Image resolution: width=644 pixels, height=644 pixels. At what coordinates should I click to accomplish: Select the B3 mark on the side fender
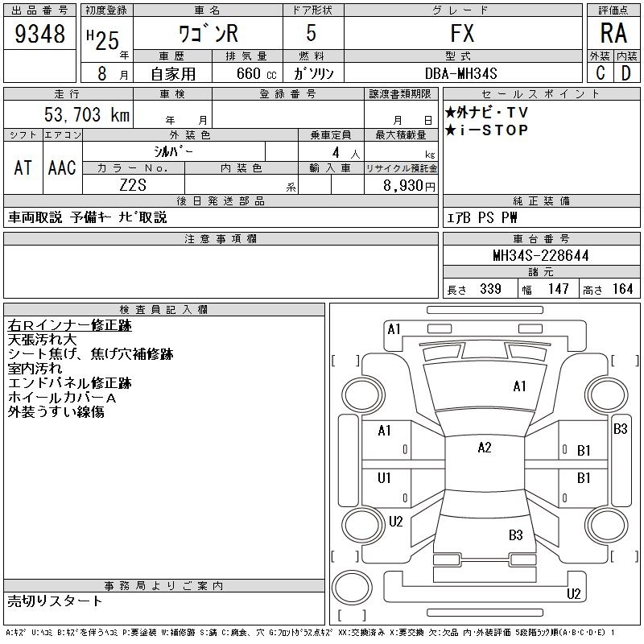pyautogui.click(x=620, y=429)
